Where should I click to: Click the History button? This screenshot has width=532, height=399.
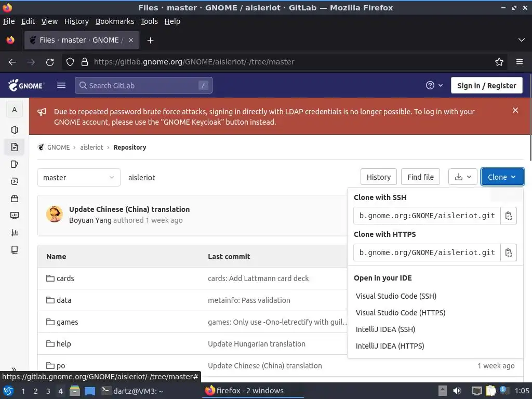coord(378,177)
